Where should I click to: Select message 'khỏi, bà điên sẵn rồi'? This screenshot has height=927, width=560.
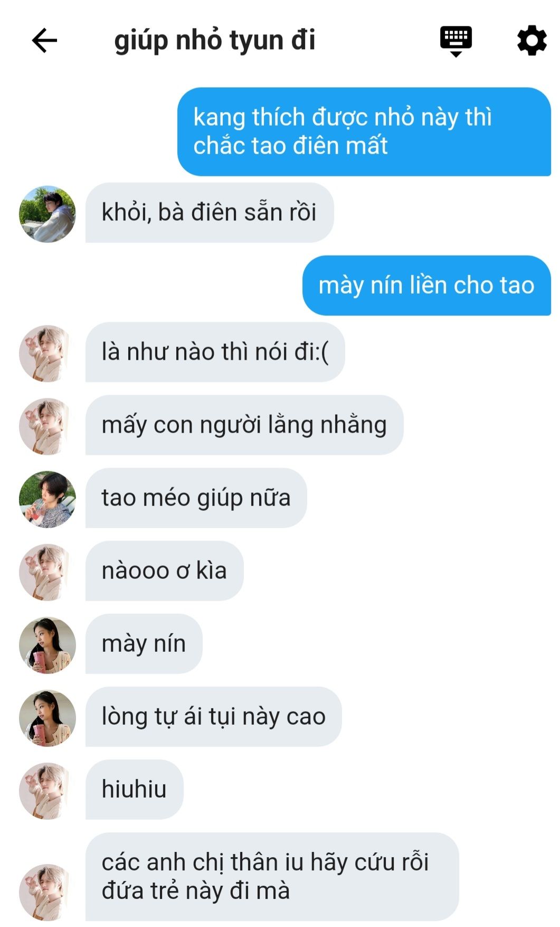pos(210,213)
